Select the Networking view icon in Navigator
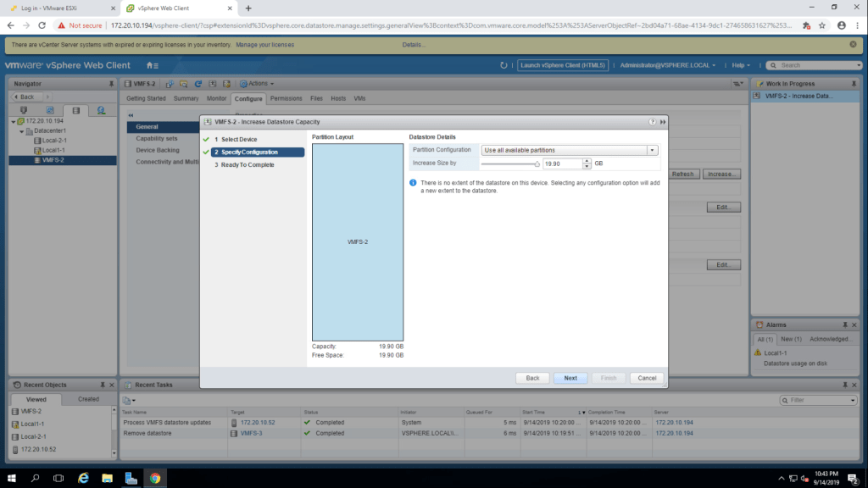Screen dimensions: 868x488 point(101,110)
